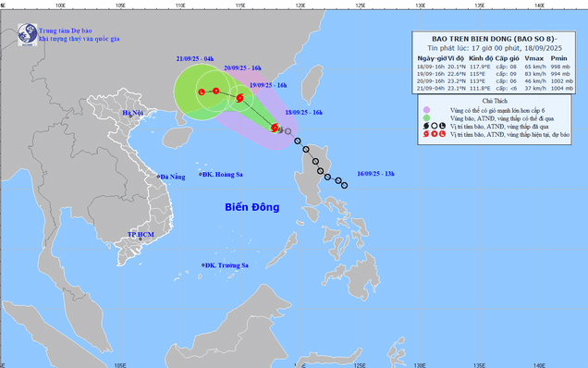Click the 19/09/25 forecast storm symbol
The image size is (588, 368).
coord(239,98)
